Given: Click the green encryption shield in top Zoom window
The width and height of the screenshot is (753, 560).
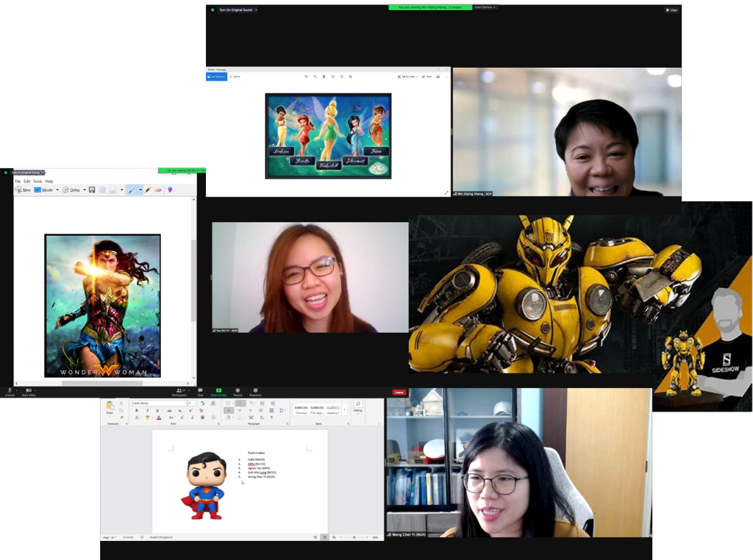Looking at the screenshot, I should pyautogui.click(x=213, y=10).
